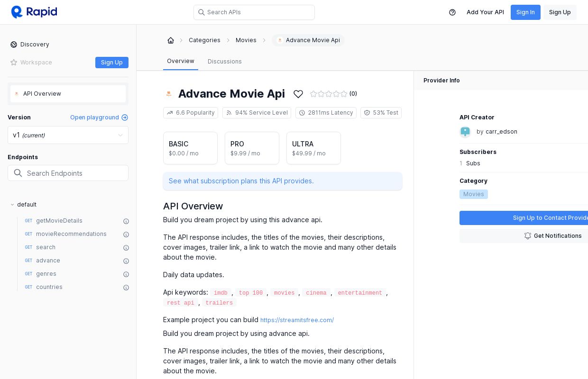588x379 pixels.
Task: Select Advance Movie Api breadcrumb
Action: 308,40
